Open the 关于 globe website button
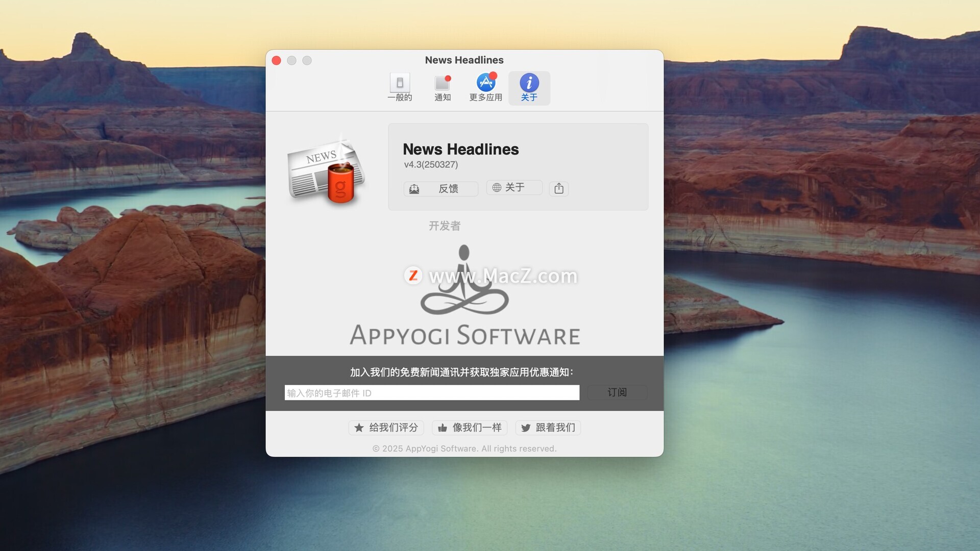Image resolution: width=980 pixels, height=551 pixels. (x=514, y=188)
